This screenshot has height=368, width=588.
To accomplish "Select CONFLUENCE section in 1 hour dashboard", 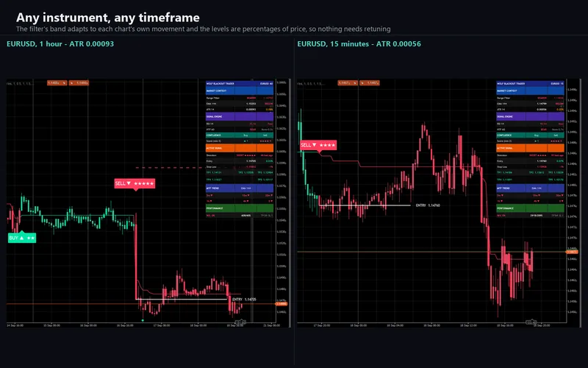I will pos(240,135).
